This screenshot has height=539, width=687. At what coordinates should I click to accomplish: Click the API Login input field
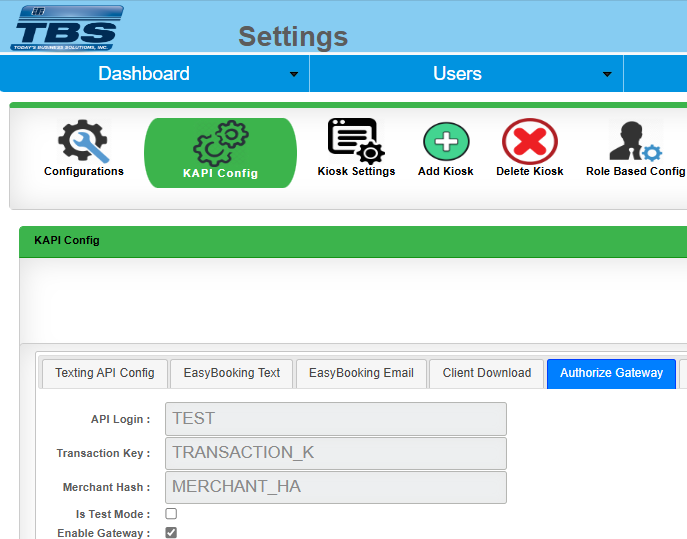(x=338, y=419)
